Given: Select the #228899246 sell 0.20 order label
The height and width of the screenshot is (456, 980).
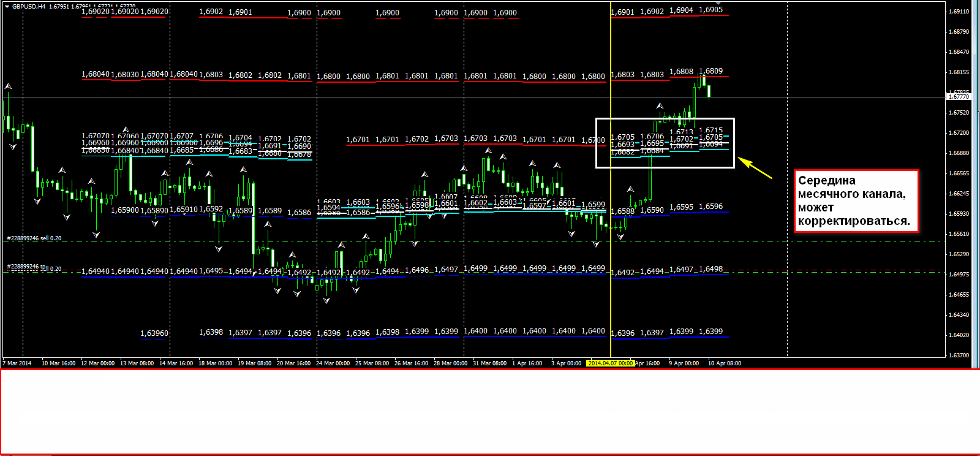Looking at the screenshot, I should 34,238.
